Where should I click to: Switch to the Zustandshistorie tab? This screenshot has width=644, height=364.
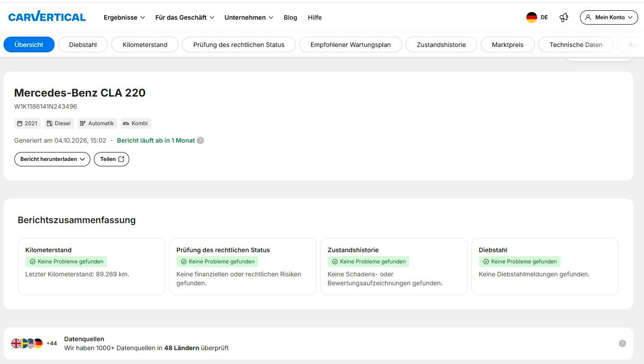click(x=441, y=45)
